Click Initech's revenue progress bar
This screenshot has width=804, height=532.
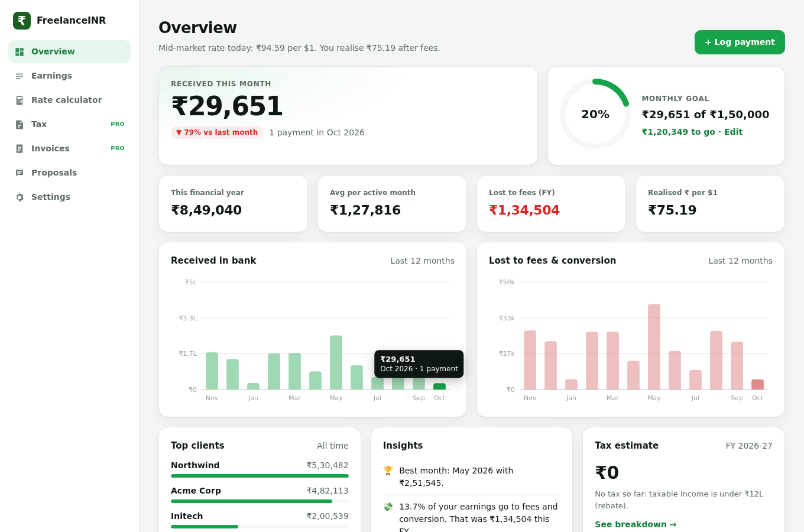(x=260, y=527)
